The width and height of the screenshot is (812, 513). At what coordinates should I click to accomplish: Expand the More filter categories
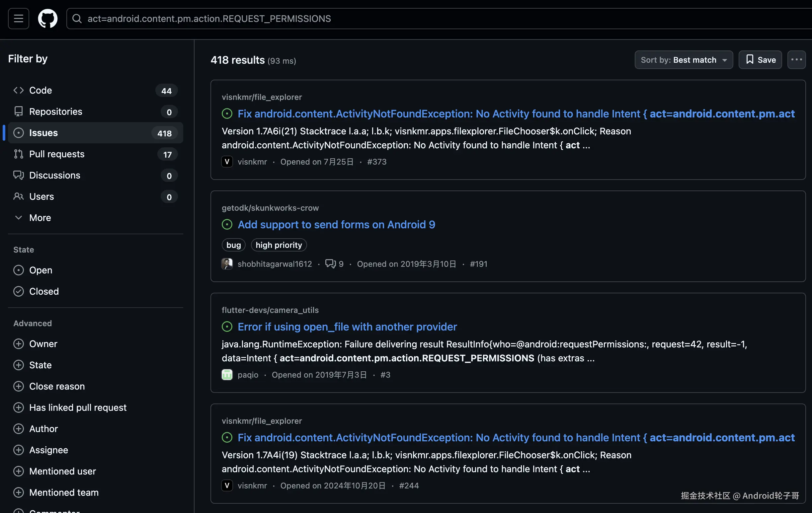tap(40, 218)
